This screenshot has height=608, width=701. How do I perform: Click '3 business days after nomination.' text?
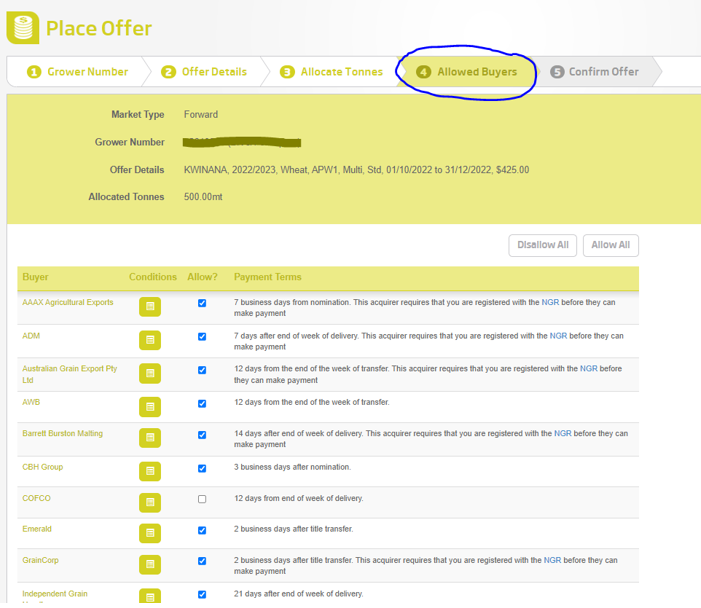292,467
